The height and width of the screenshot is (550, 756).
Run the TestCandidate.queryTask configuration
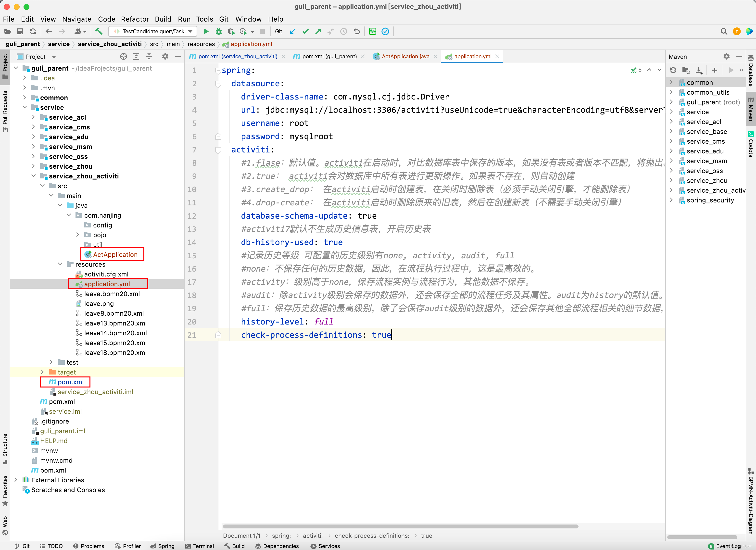(206, 31)
